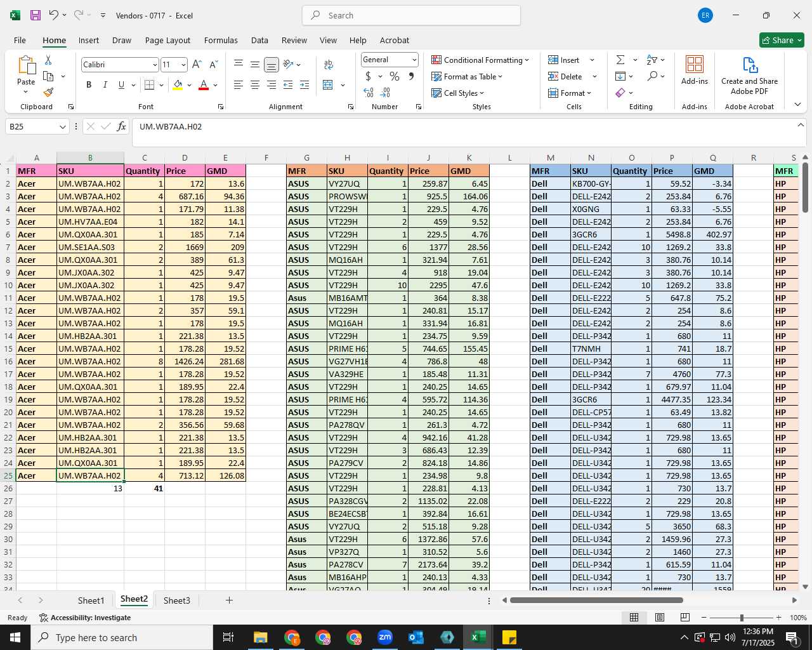
Task: Switch to Page Layout view in status bar
Action: coord(659,618)
